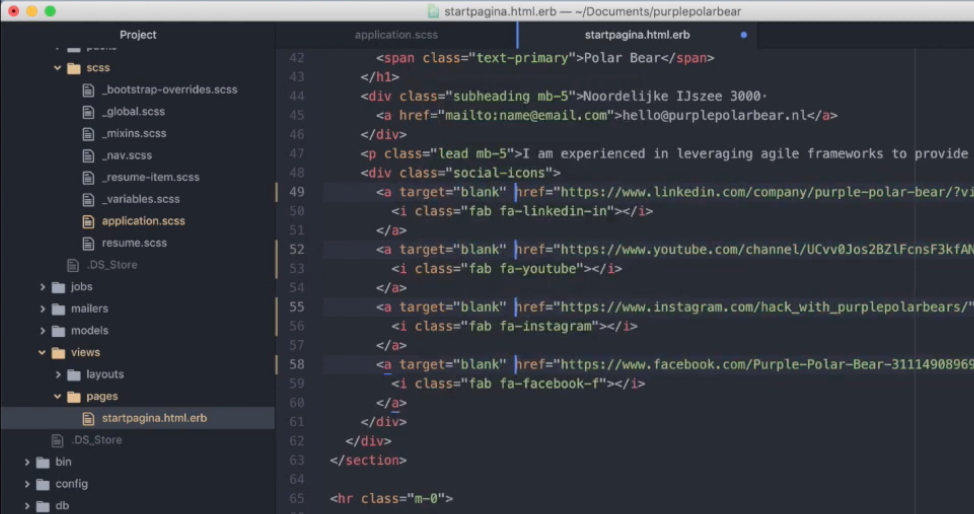The image size is (974, 514).
Task: Open _variables.scss in the tree
Action: (141, 199)
